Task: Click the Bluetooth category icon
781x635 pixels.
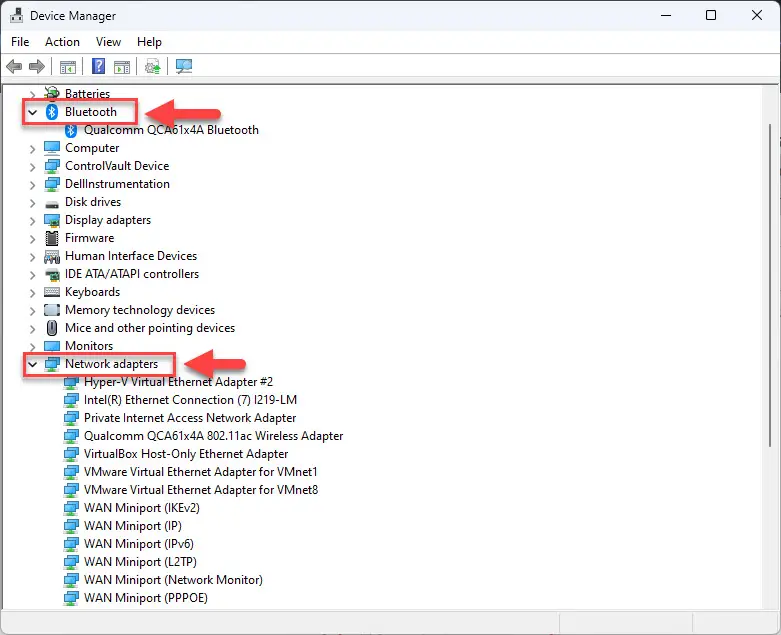Action: click(x=52, y=112)
